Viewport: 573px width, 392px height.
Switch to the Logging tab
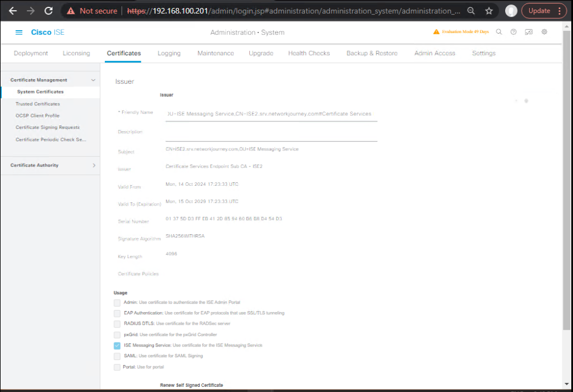pyautogui.click(x=169, y=54)
